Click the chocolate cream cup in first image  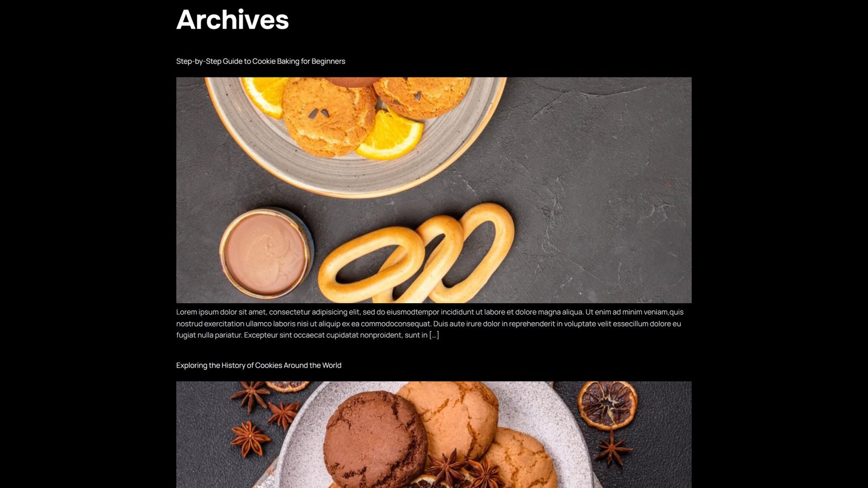point(266,253)
